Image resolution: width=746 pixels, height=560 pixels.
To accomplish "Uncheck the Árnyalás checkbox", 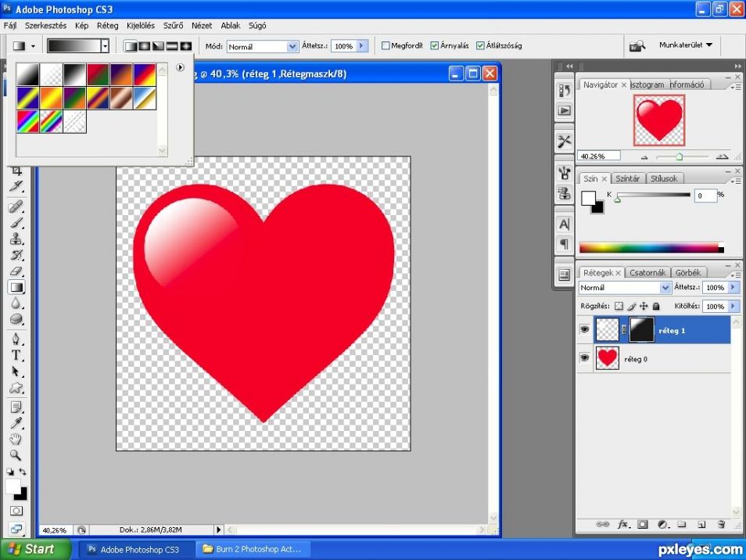I will pos(434,45).
